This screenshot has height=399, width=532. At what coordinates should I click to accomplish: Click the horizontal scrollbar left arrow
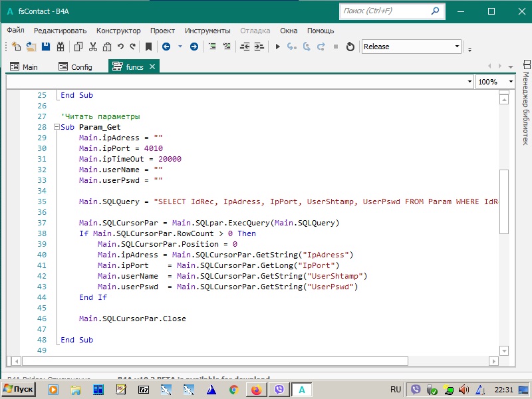coord(16,361)
